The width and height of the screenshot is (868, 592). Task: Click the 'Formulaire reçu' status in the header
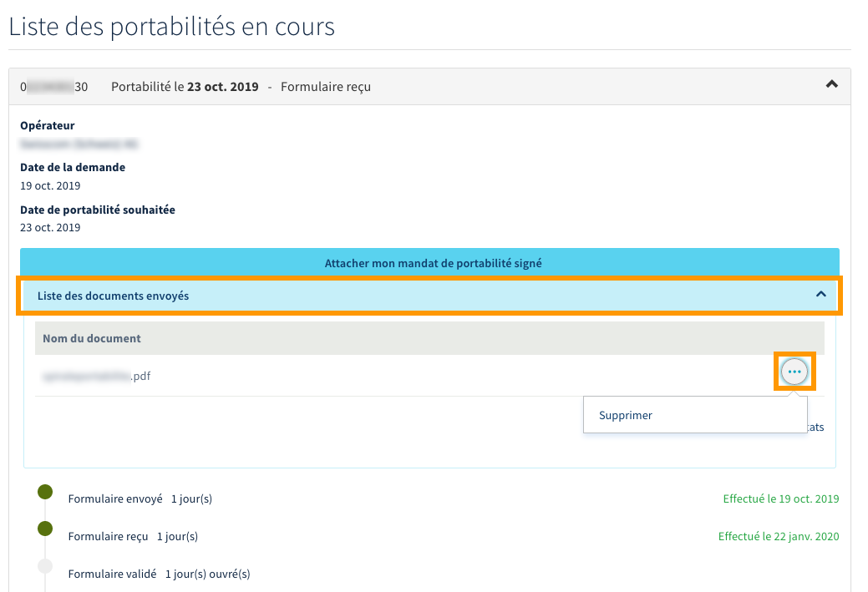pyautogui.click(x=326, y=87)
